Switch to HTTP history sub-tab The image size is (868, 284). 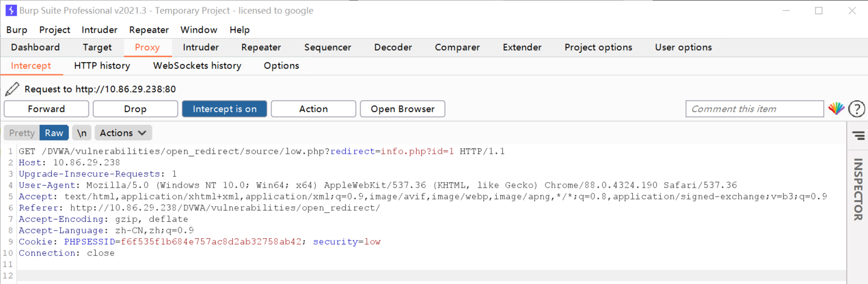coord(102,66)
